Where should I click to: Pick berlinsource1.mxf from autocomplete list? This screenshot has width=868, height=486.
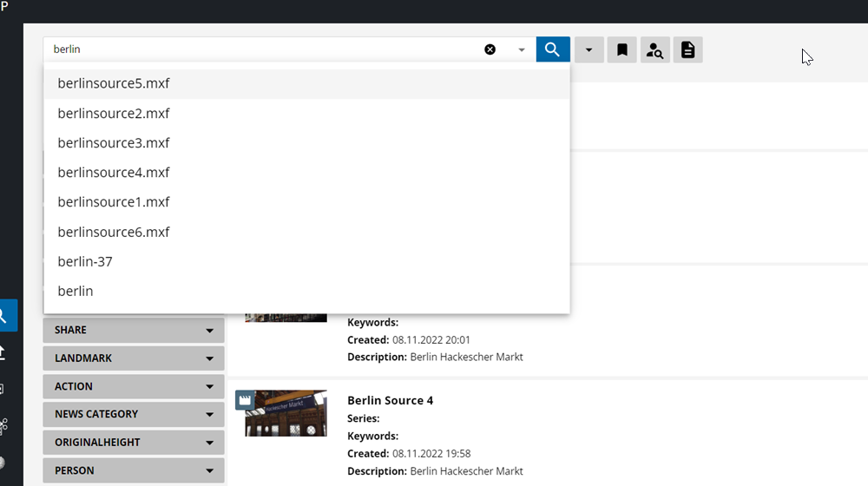coord(114,202)
